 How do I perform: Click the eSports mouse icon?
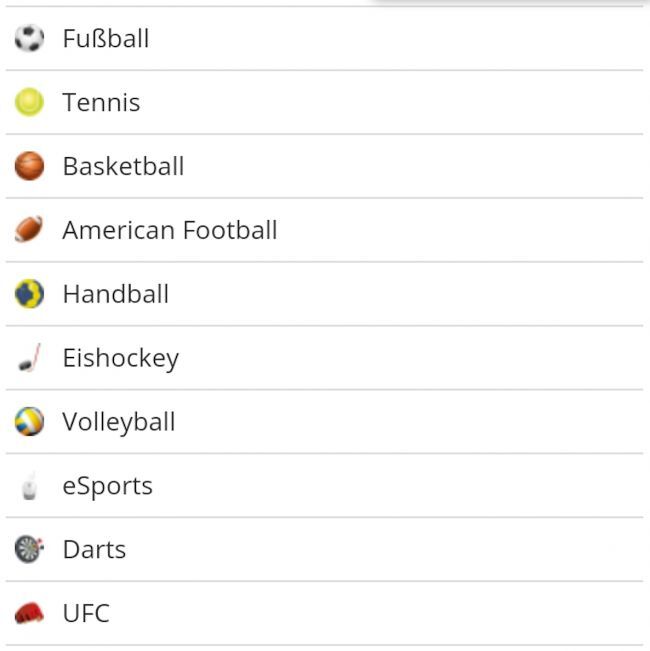(29, 487)
